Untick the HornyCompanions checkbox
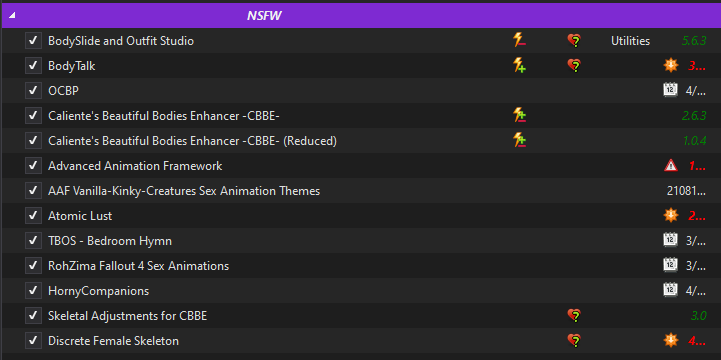This screenshot has height=360, width=721. pos(33,290)
